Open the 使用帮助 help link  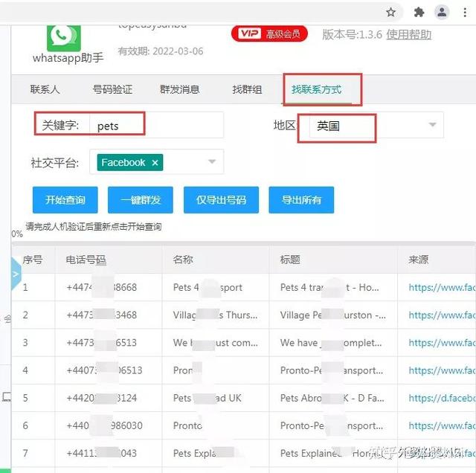(x=408, y=34)
